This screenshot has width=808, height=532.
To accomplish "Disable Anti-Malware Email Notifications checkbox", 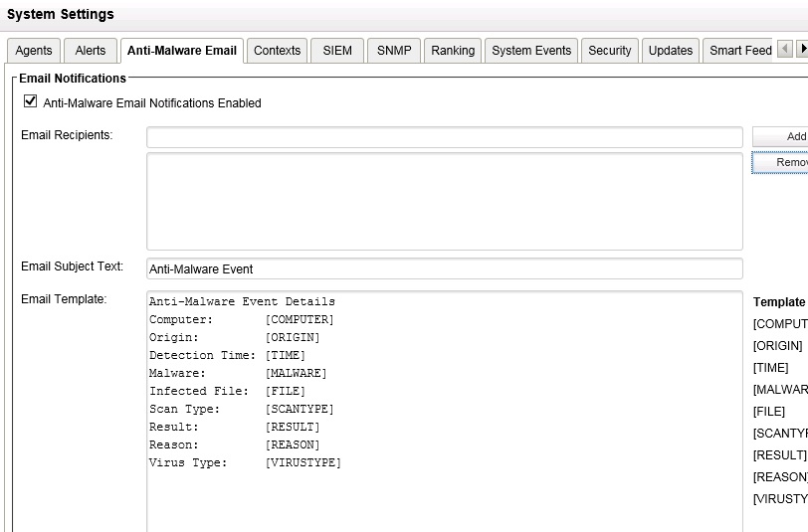I will coord(30,102).
